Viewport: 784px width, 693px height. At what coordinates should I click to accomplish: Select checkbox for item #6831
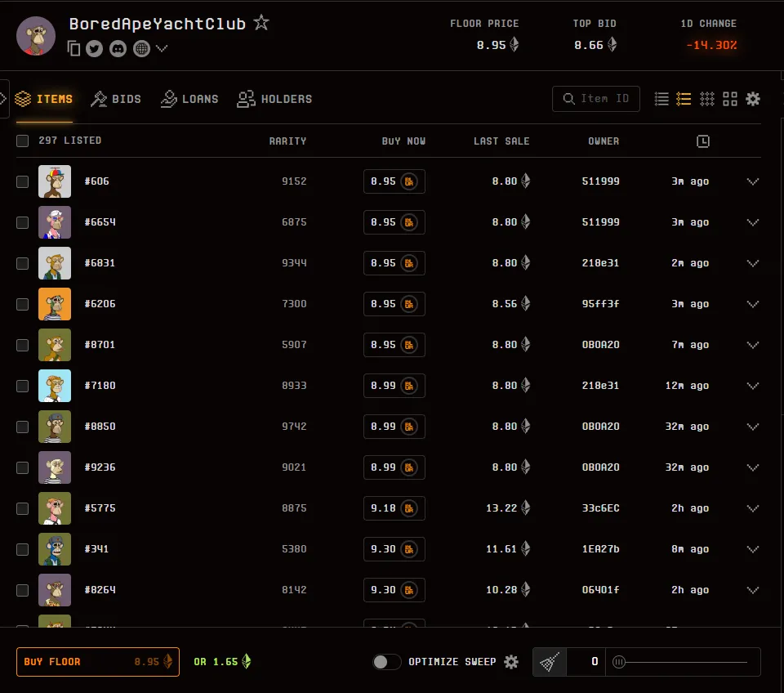(x=23, y=264)
